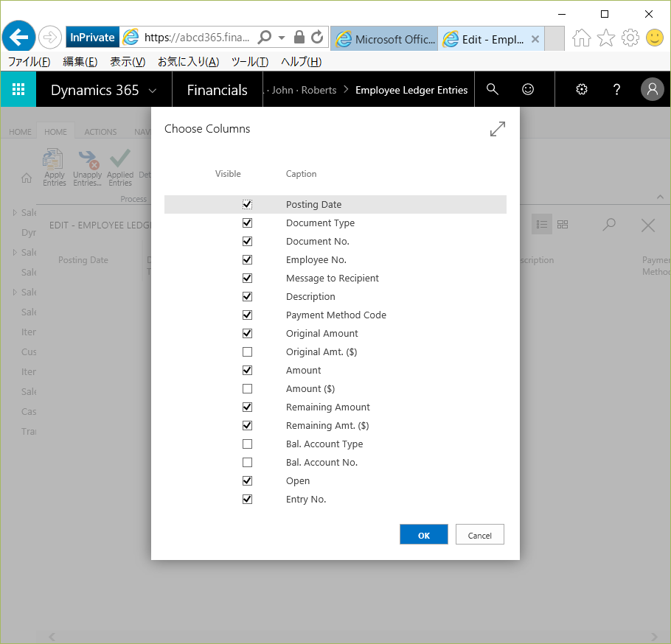Close the Edit - Empl... browser tab
671x644 pixels.
click(535, 39)
